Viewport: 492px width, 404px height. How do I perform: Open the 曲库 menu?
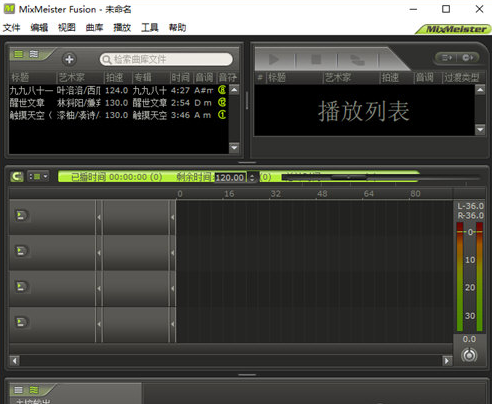94,27
